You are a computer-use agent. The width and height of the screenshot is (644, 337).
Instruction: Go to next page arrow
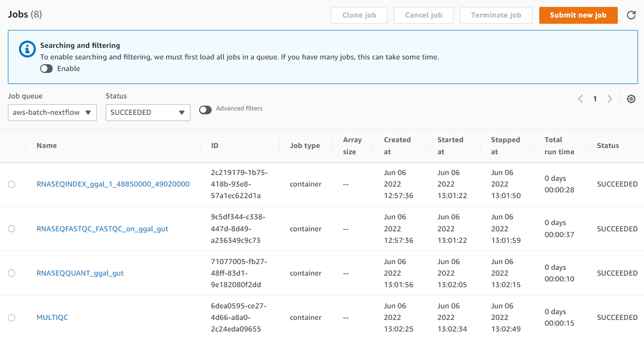pyautogui.click(x=609, y=99)
